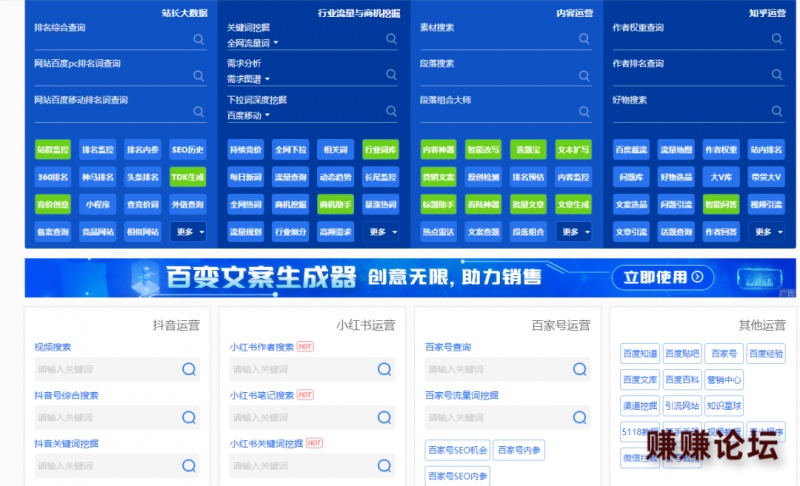Open 360排名 tool
Screen dimensions: 800x486
(x=53, y=177)
